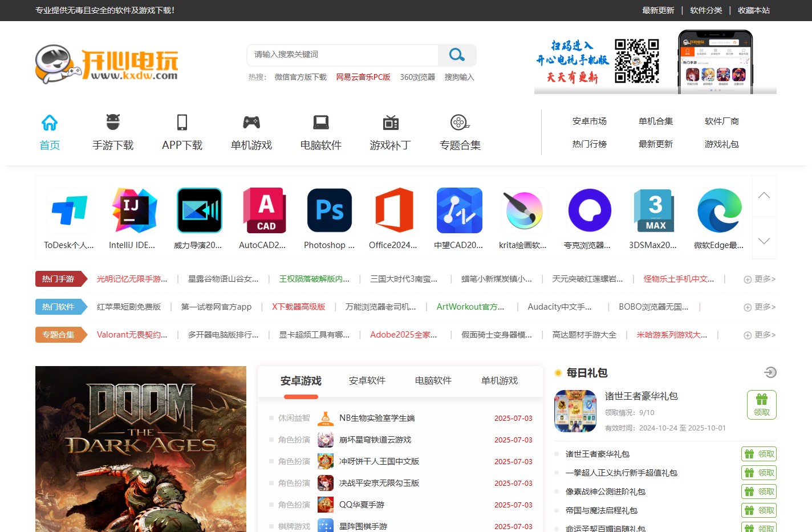Open the AutoCAD app icon
Viewport: 812px width, 532px height.
pyautogui.click(x=264, y=210)
